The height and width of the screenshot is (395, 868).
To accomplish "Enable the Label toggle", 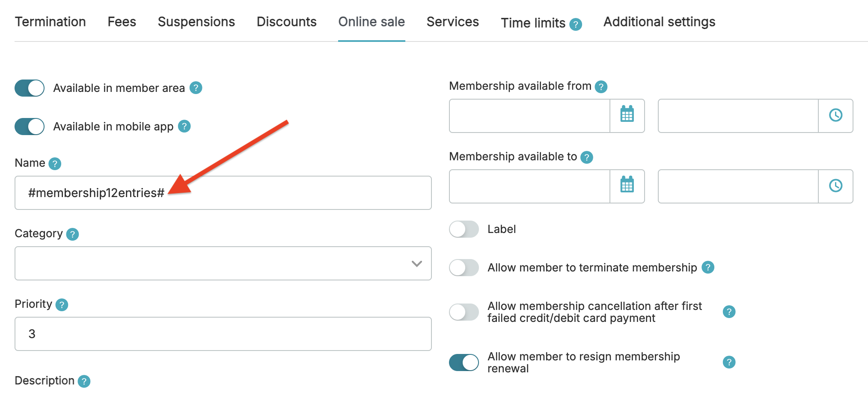I will point(464,229).
